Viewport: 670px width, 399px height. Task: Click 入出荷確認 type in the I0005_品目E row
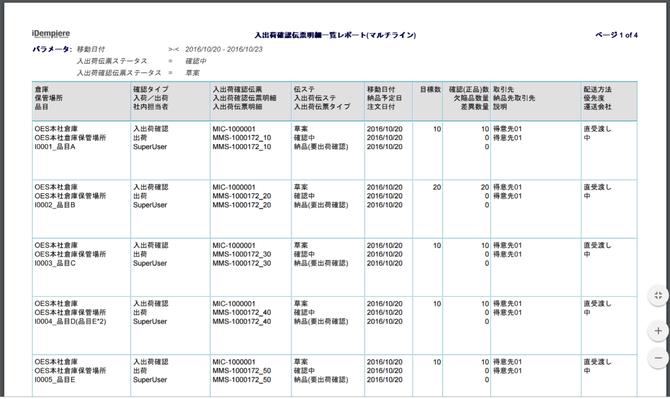click(151, 362)
